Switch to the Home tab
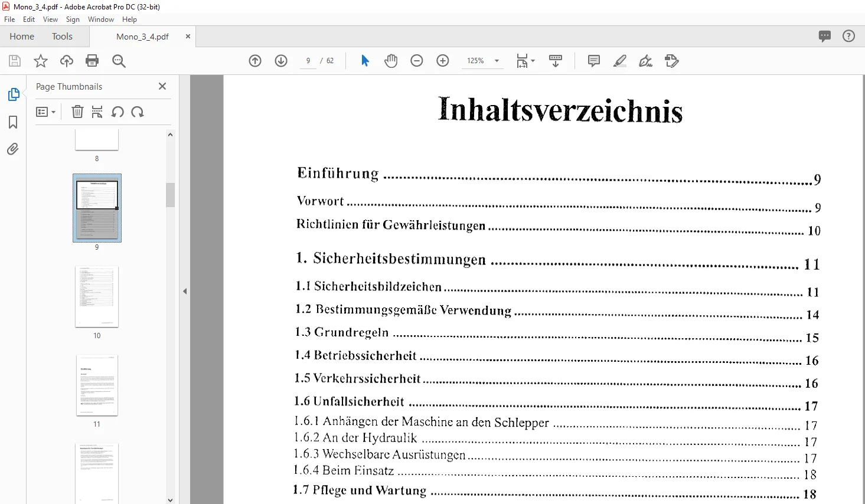This screenshot has width=865, height=504. pos(22,37)
